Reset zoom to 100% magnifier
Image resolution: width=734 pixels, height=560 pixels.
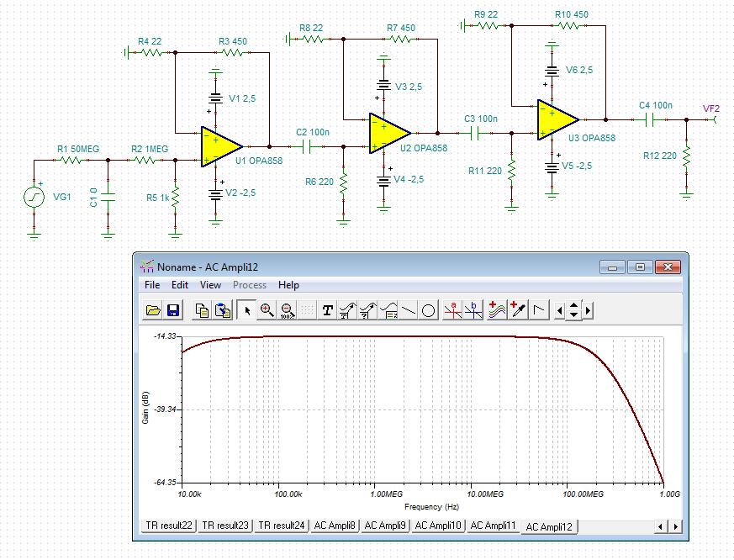[x=287, y=310]
